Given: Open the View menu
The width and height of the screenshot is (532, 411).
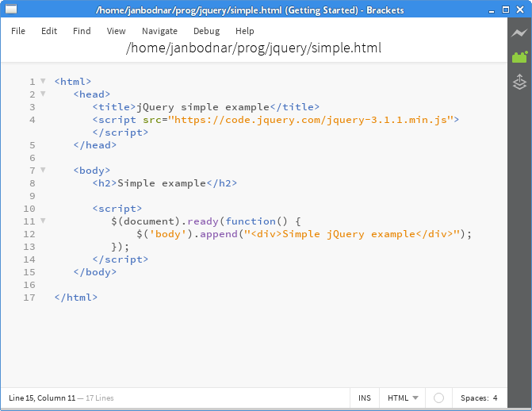Looking at the screenshot, I should coord(116,31).
